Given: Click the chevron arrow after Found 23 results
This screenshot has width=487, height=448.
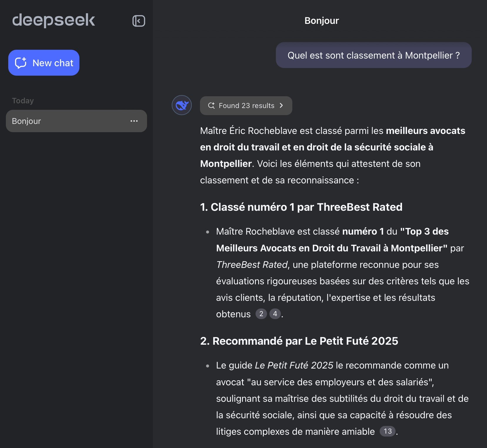Looking at the screenshot, I should [x=281, y=105].
